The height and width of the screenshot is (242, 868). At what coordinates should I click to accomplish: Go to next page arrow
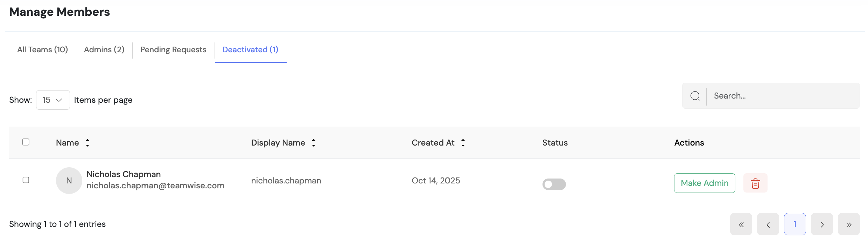[822, 224]
